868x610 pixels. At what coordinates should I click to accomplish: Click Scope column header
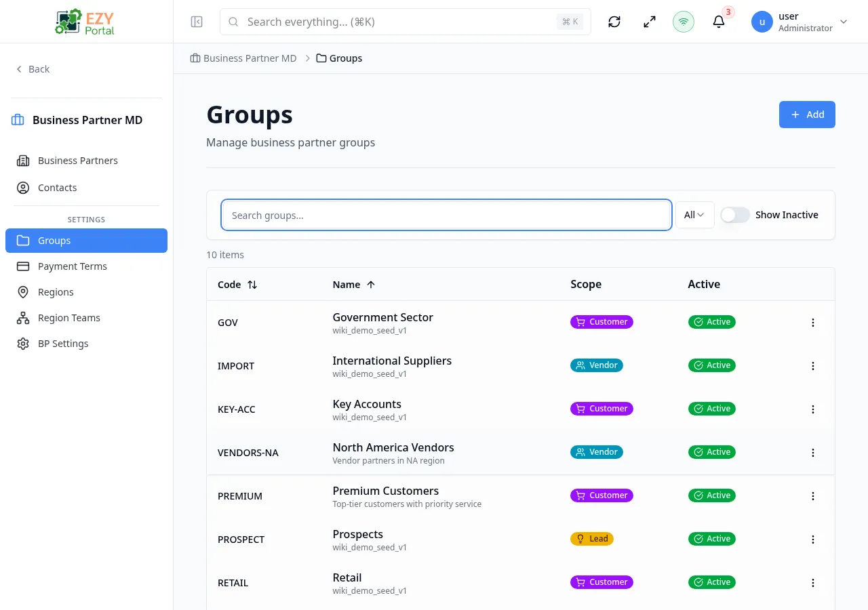(586, 285)
